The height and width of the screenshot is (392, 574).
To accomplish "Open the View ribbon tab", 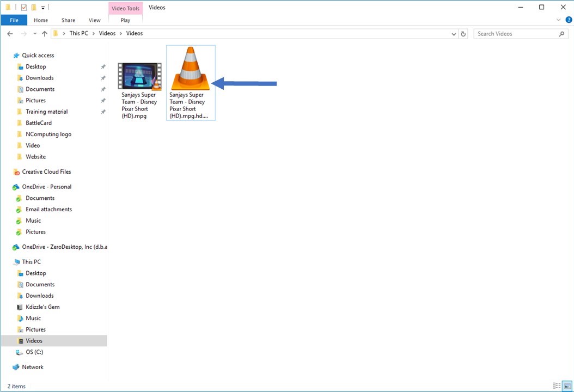I will 94,20.
